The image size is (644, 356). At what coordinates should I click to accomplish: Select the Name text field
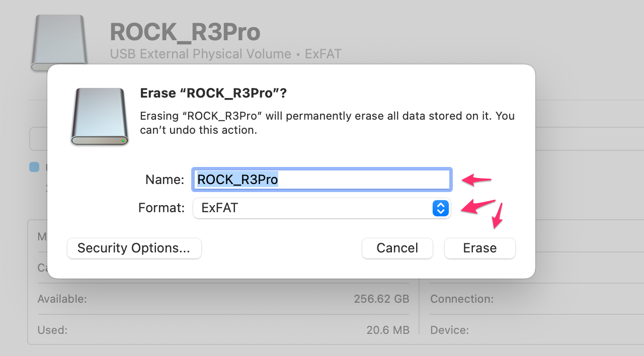coord(321,180)
